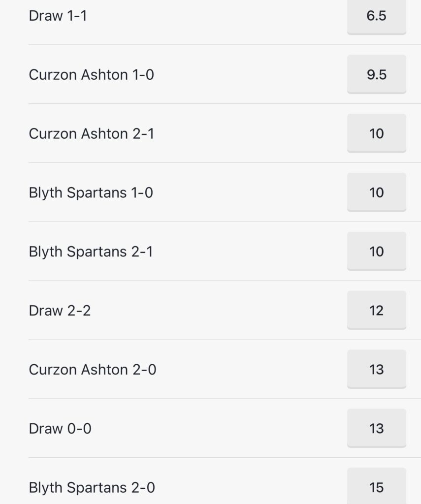Click the Blyth Spartans 2-0 label

click(92, 488)
